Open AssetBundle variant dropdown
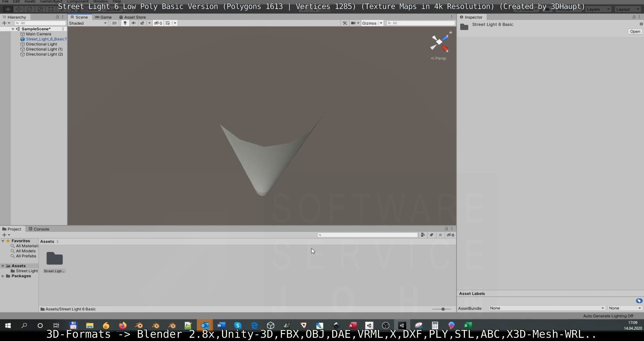 [625, 308]
